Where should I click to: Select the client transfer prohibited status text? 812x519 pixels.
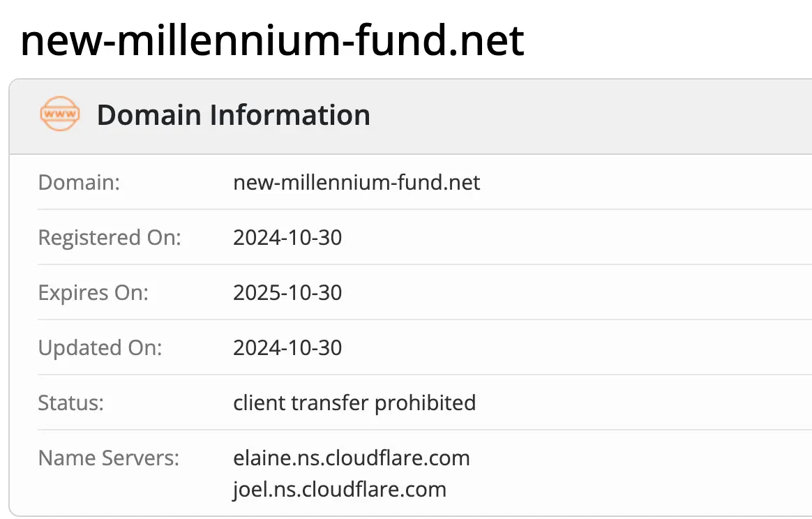point(354,403)
